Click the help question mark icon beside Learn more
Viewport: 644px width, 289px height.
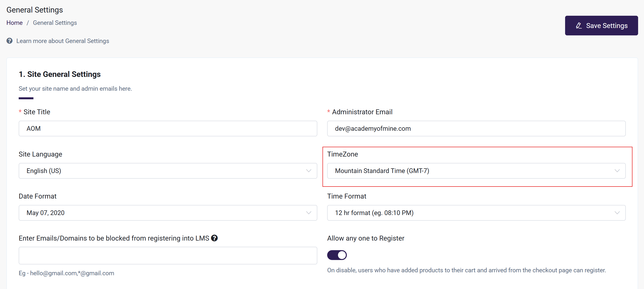pos(10,41)
